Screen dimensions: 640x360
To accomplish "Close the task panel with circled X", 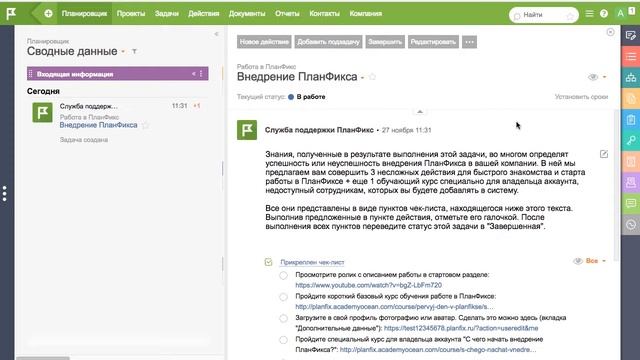I will click(x=610, y=32).
